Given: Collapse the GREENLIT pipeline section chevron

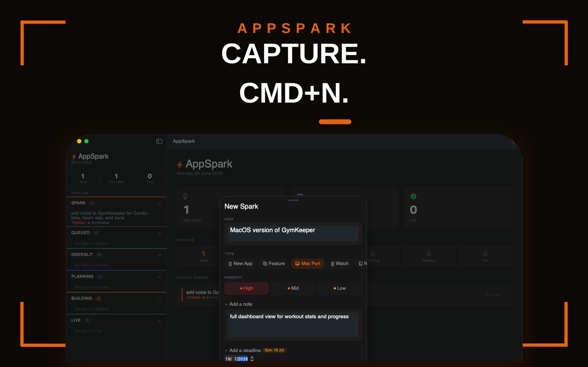Looking at the screenshot, I should pos(160,255).
